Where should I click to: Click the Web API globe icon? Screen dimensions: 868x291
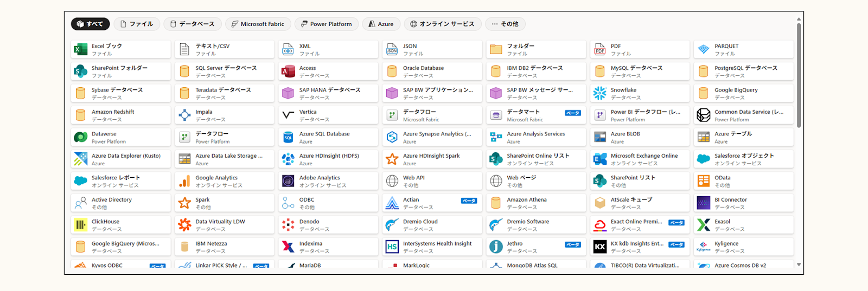click(392, 181)
